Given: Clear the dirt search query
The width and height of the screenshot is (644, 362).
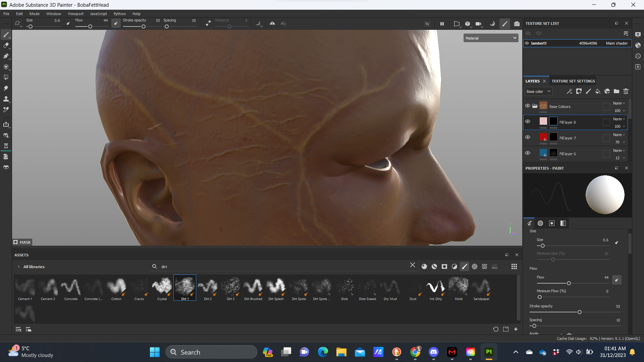Looking at the screenshot, I should pyautogui.click(x=413, y=265).
